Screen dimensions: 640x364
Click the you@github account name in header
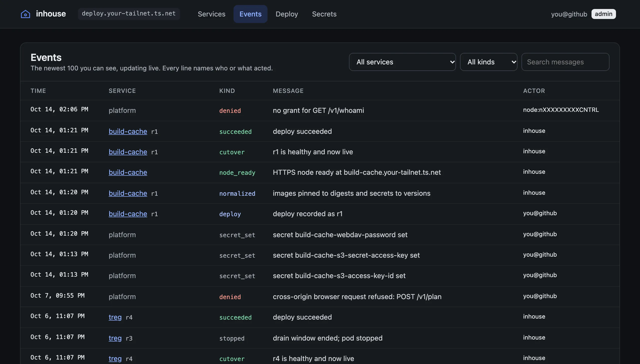coord(569,14)
